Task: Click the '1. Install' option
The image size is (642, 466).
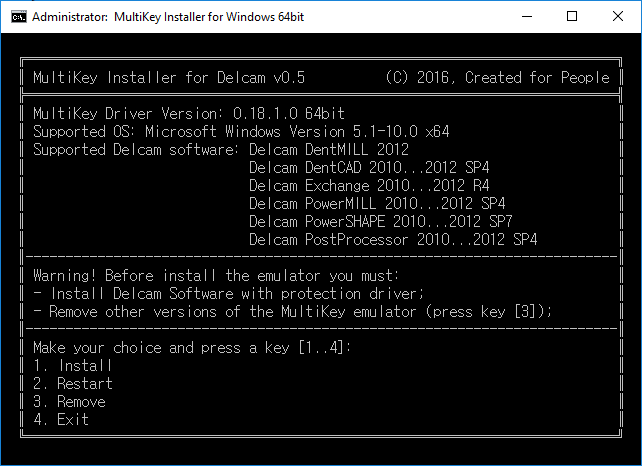Action: pyautogui.click(x=72, y=366)
